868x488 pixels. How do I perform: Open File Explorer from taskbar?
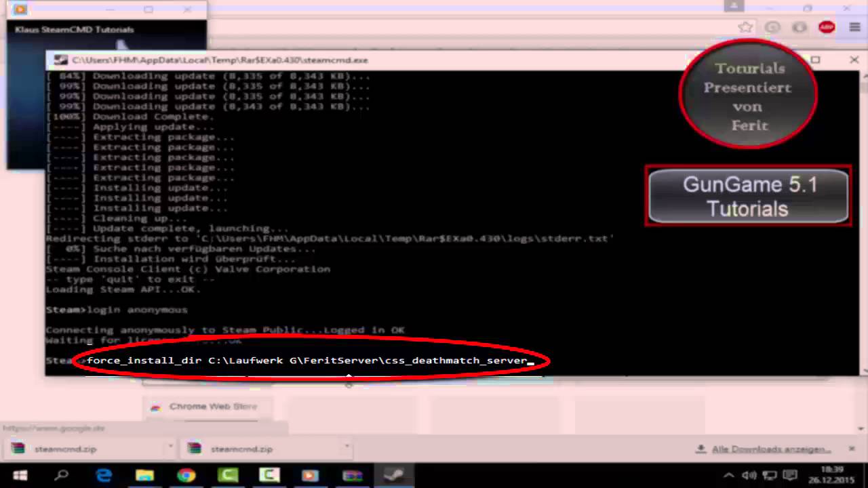click(x=144, y=475)
